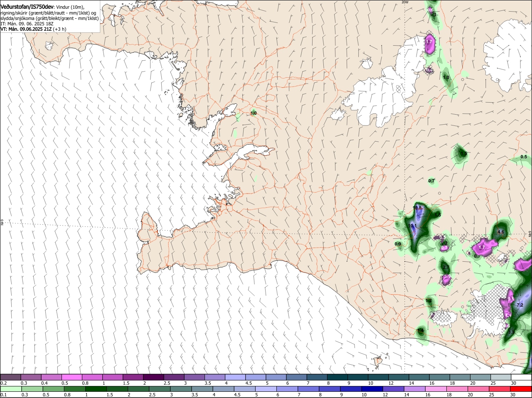Click the periwinkle 6 swatch in the lower legend row
This screenshot has height=398, width=532.
click(287, 388)
